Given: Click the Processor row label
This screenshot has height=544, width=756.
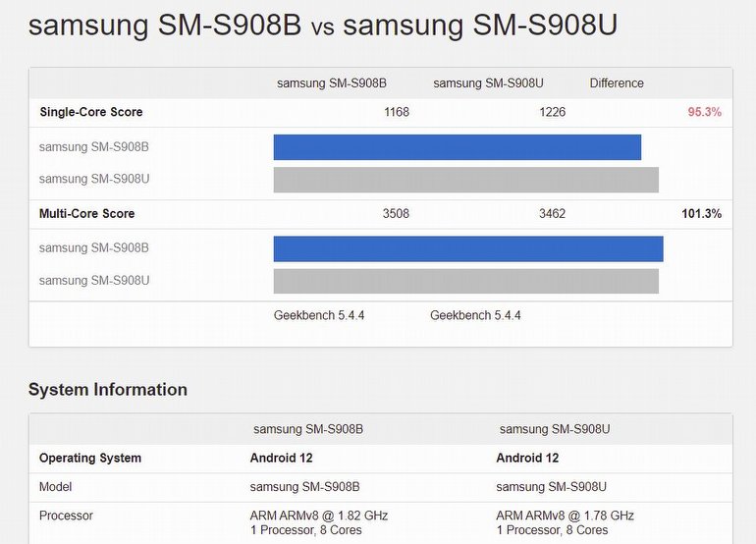Looking at the screenshot, I should point(66,516).
